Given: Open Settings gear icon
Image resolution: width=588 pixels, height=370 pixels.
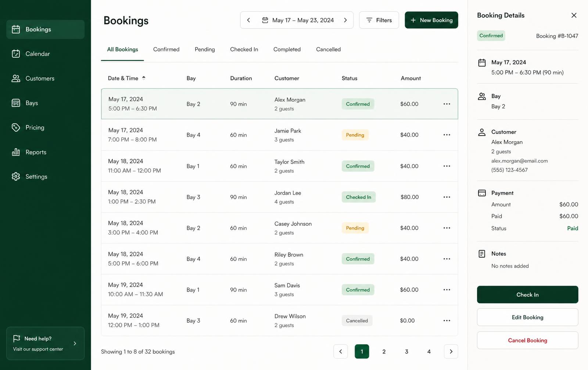Looking at the screenshot, I should (16, 177).
